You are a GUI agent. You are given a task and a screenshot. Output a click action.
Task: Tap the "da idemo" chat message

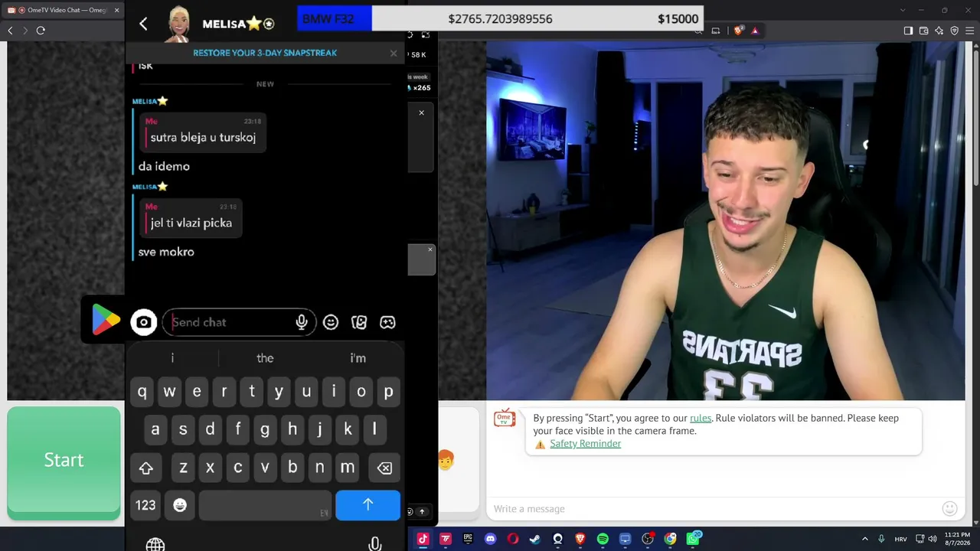coord(164,166)
